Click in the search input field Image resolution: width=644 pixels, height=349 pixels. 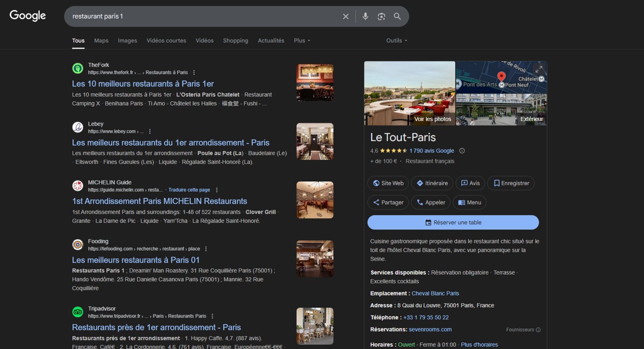203,16
